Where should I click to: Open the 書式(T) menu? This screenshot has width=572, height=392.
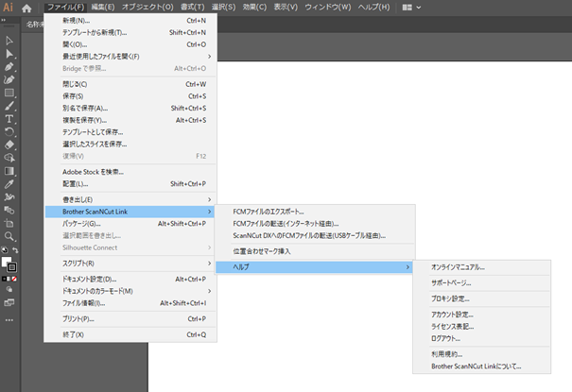coord(192,8)
